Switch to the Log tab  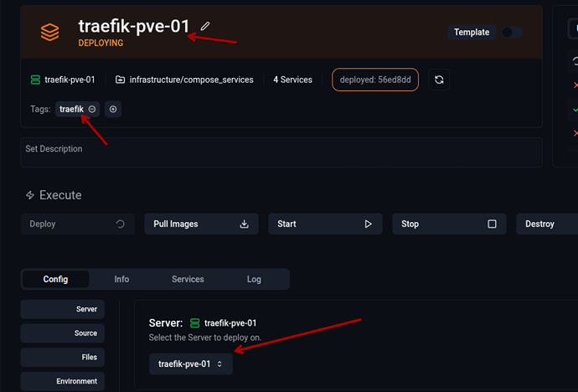click(254, 279)
